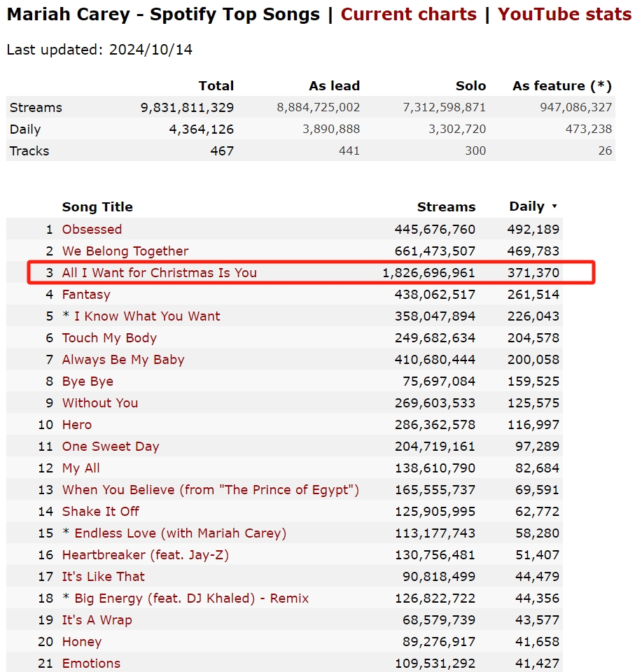Open the YouTube stats link
Image resolution: width=635 pixels, height=672 pixels.
pos(564,14)
